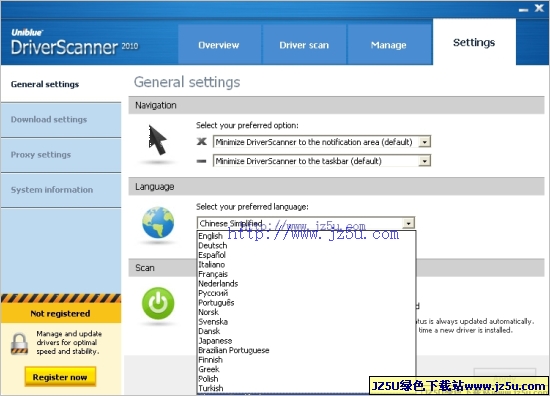Open the Overview tab
The height and width of the screenshot is (396, 550).
click(219, 45)
